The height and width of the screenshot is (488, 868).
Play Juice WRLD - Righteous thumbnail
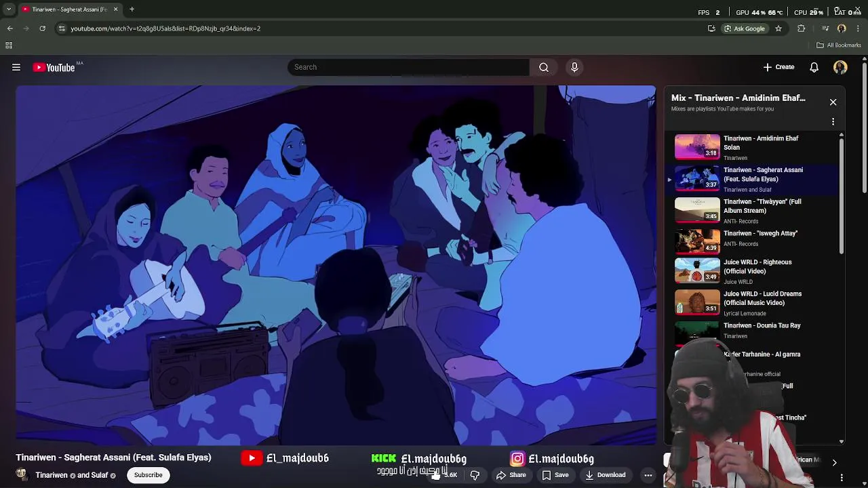coord(697,270)
